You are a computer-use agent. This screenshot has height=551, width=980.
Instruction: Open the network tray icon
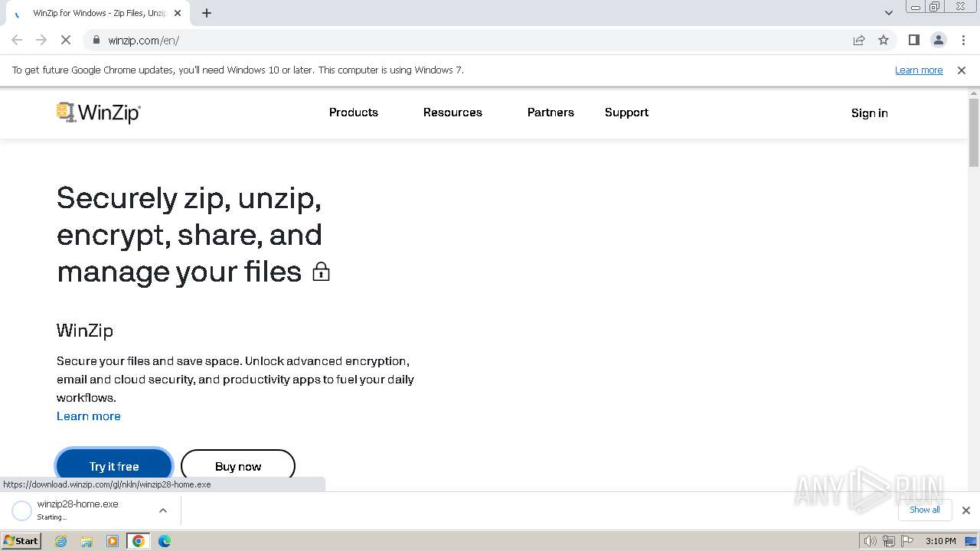(889, 541)
